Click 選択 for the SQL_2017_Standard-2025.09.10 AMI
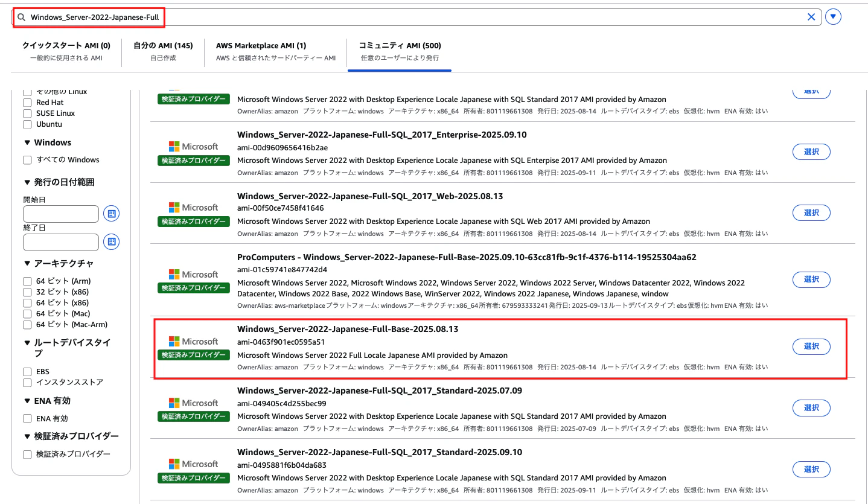The image size is (868, 504). coord(811,469)
